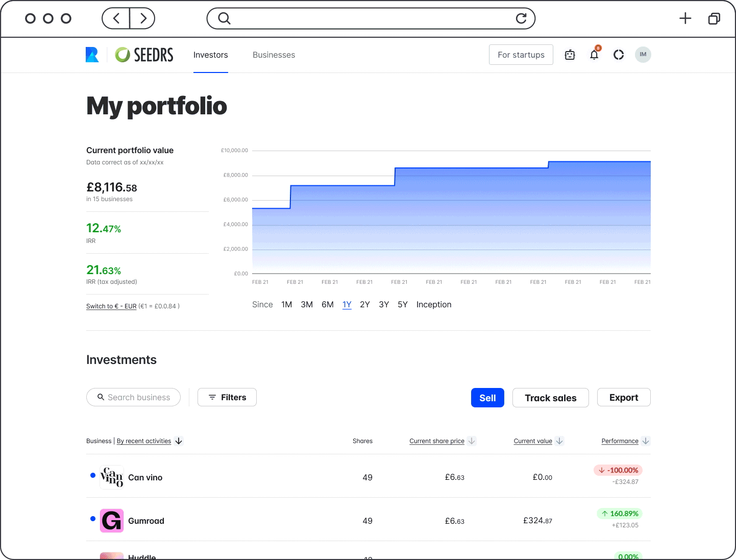Select the 3M time range

pos(307,304)
